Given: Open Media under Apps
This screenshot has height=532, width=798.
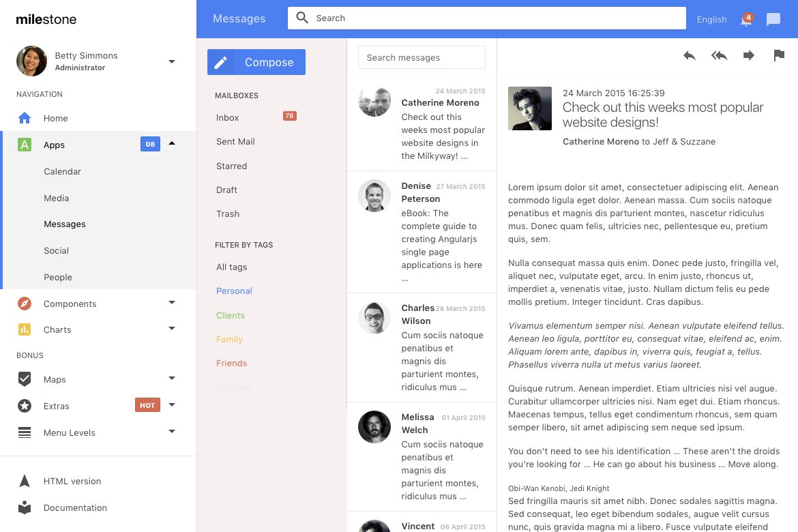Looking at the screenshot, I should [x=57, y=198].
